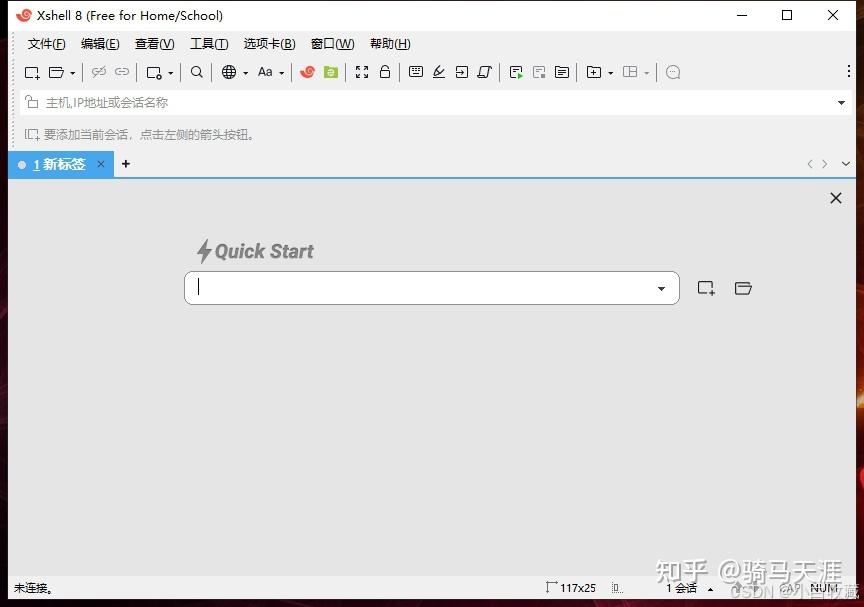Image resolution: width=864 pixels, height=607 pixels.
Task: Toggle the compose pane icon
Action: 562,72
